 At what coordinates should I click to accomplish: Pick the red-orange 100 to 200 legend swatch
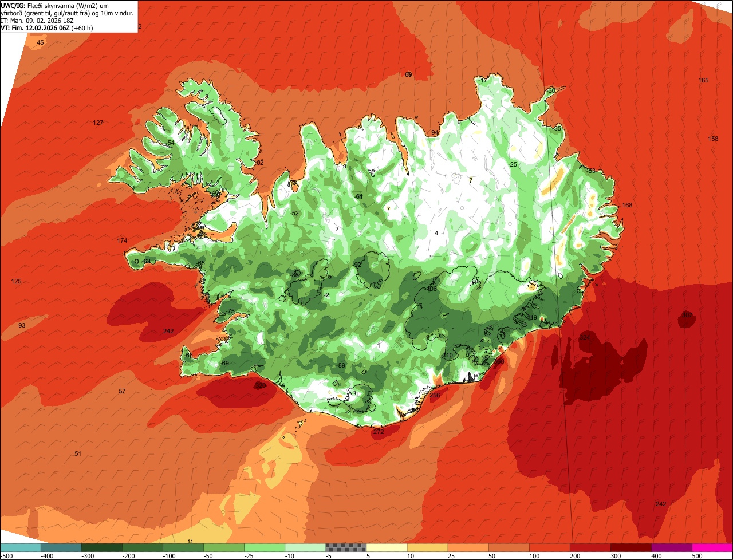550,547
